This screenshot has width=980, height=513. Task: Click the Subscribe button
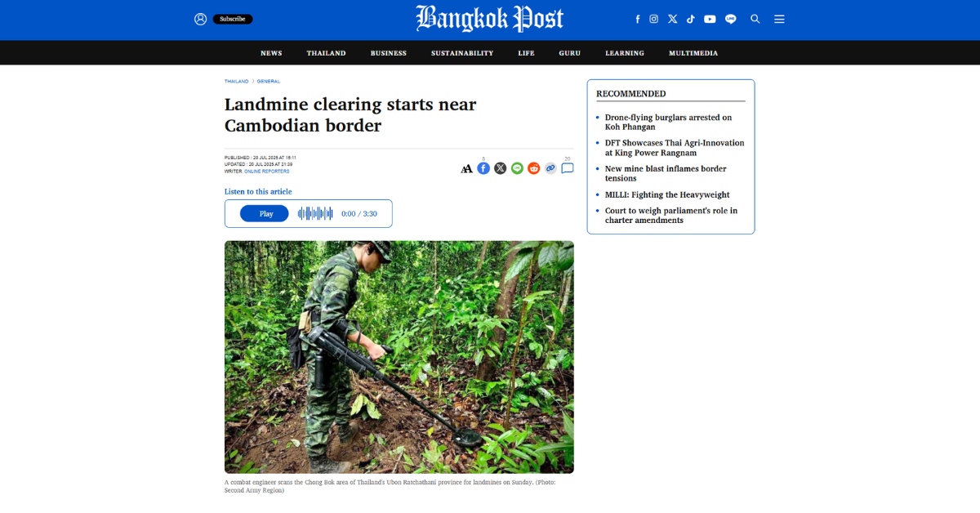coord(233,19)
